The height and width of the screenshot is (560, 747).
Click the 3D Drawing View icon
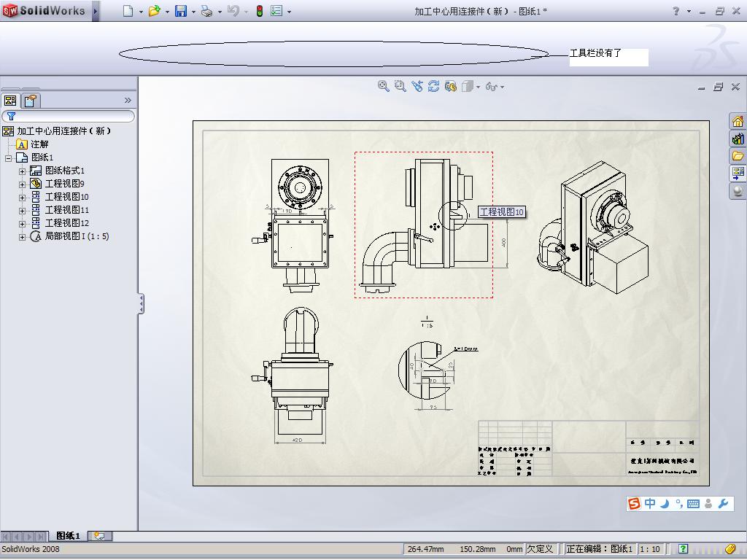pos(450,86)
